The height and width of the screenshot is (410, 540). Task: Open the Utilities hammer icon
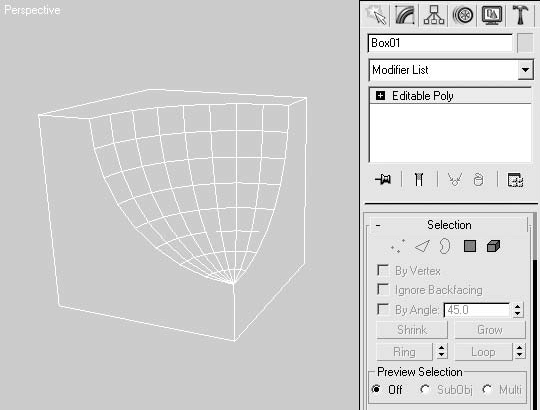pyautogui.click(x=520, y=15)
